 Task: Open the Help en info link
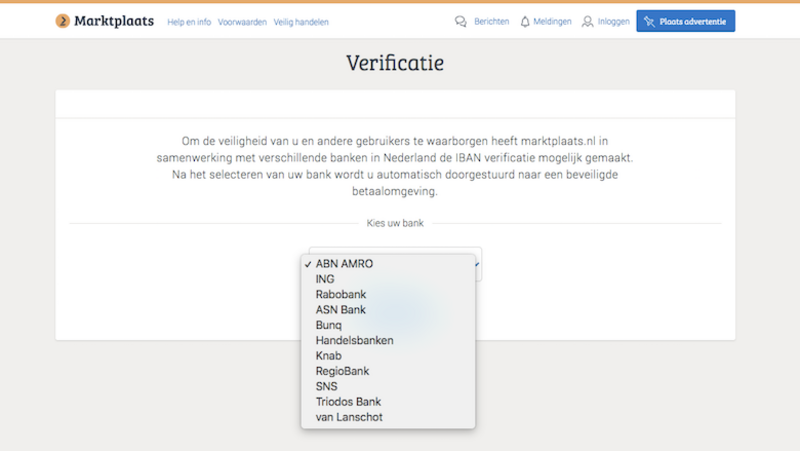(x=189, y=22)
